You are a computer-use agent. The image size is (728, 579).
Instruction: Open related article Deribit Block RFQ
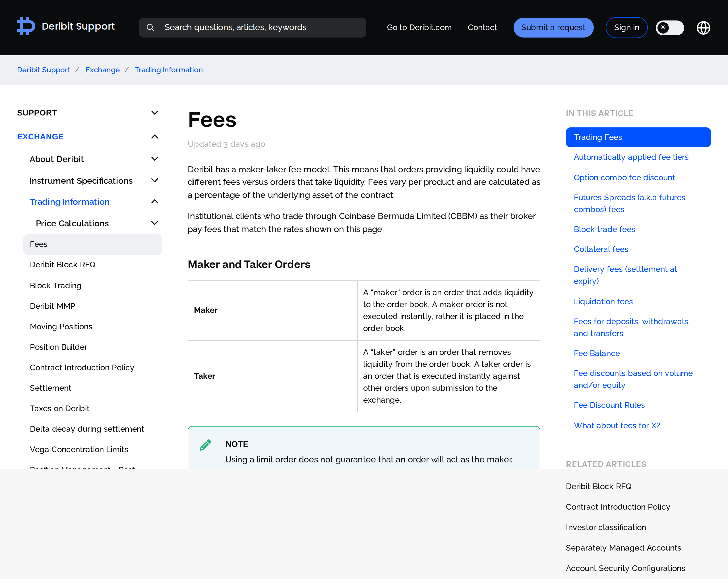point(598,487)
